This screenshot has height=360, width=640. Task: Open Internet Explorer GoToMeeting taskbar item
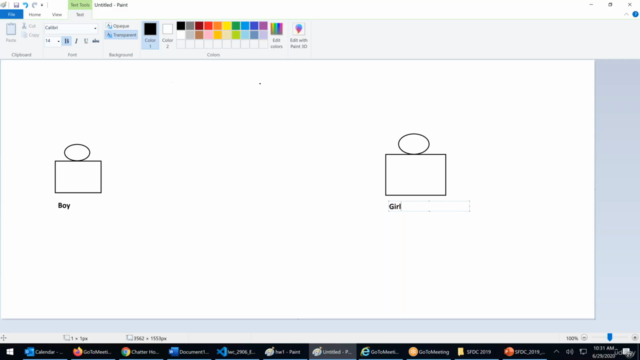point(380,351)
